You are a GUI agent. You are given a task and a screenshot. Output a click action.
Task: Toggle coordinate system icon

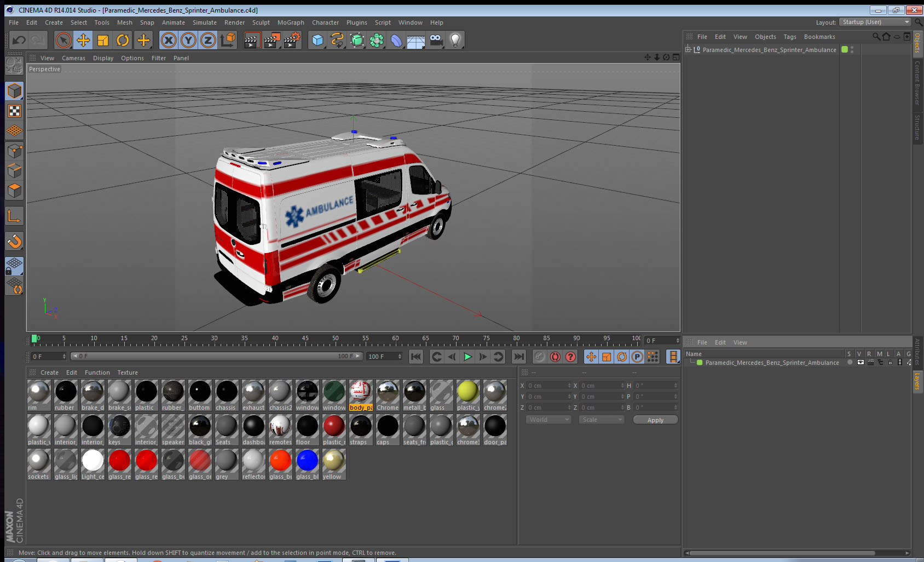[228, 40]
